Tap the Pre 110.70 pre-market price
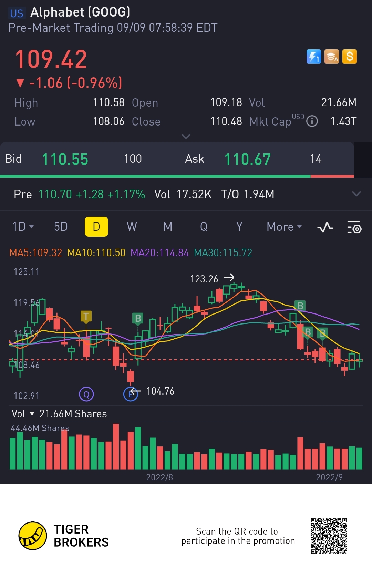 [55, 194]
